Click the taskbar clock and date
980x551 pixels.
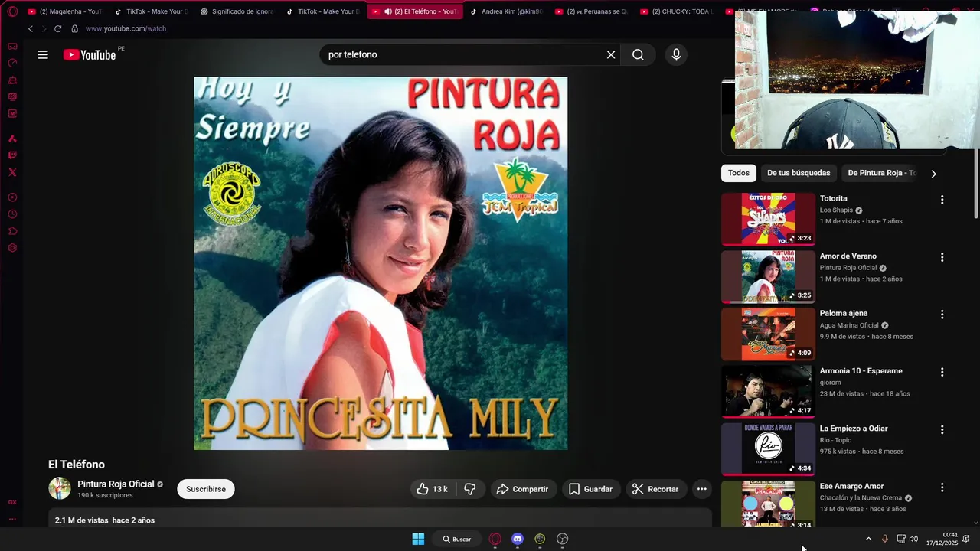[942, 539]
